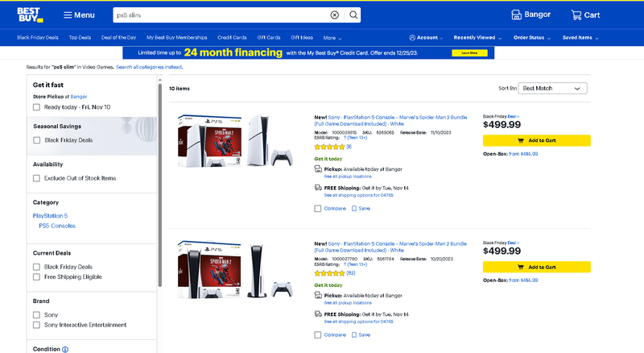Click the Best Buy logo
This screenshot has width=644, height=353.
(30, 15)
